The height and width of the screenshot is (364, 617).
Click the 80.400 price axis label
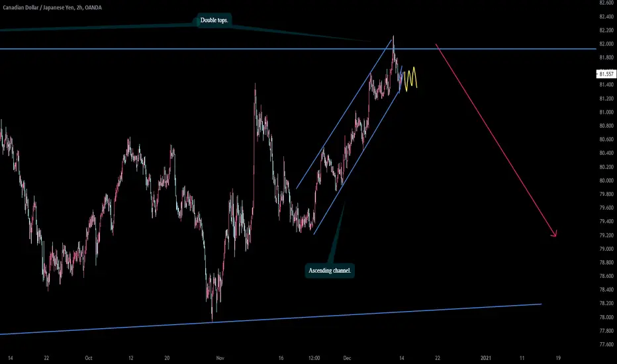click(606, 153)
